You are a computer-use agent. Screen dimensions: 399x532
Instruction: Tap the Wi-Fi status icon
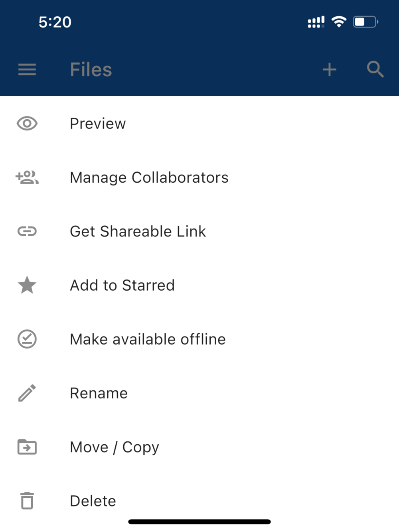click(x=339, y=22)
